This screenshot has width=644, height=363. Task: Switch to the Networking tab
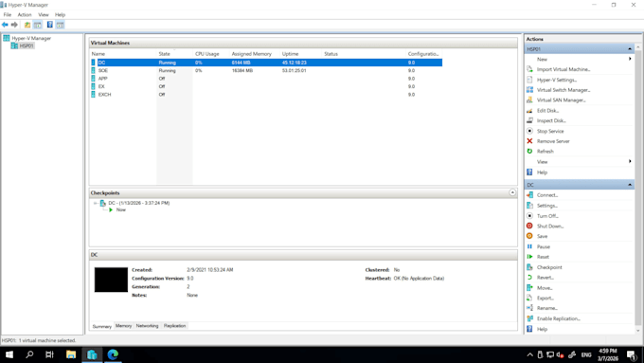click(147, 326)
